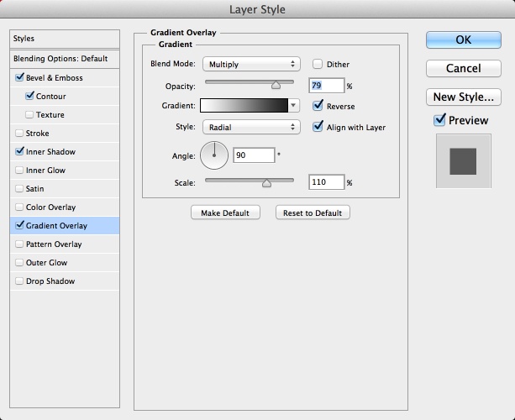Enable the Texture checkbox
The width and height of the screenshot is (515, 420).
[29, 114]
